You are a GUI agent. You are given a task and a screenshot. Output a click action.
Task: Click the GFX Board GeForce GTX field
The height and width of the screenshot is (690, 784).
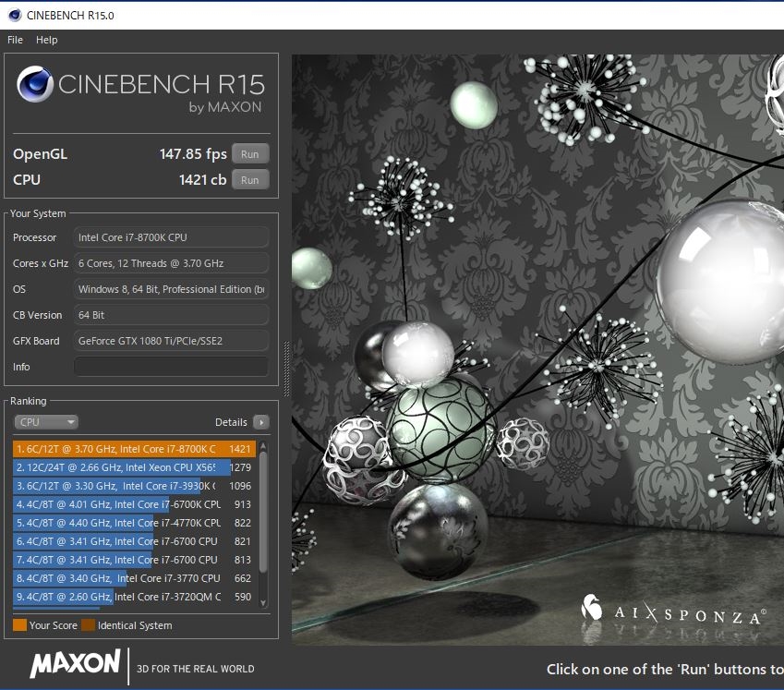pos(171,341)
